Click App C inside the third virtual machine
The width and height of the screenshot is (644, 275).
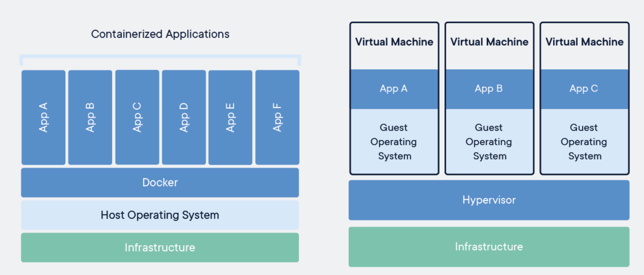584,89
